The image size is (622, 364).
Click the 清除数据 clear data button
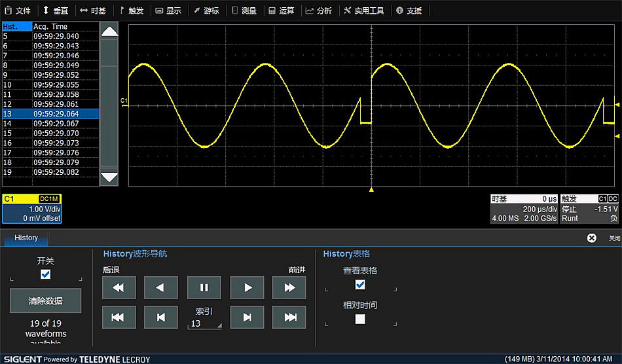[46, 300]
